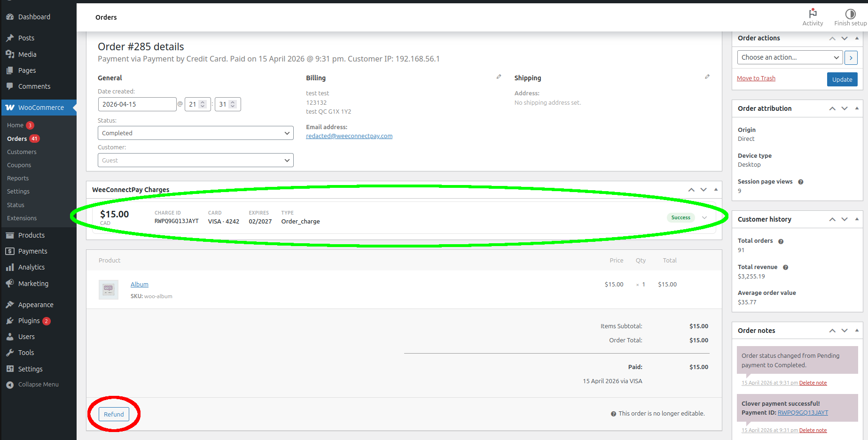Click the Payments dollar icon

point(10,251)
